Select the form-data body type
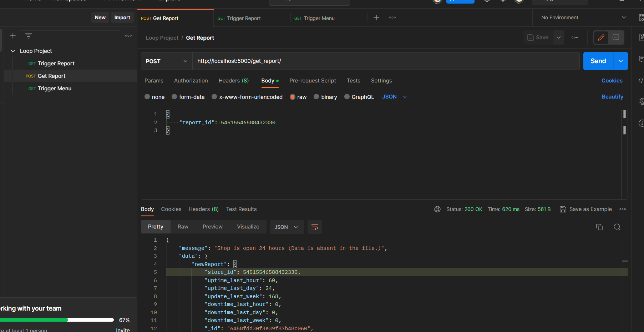This screenshot has height=332, width=644. (x=174, y=97)
